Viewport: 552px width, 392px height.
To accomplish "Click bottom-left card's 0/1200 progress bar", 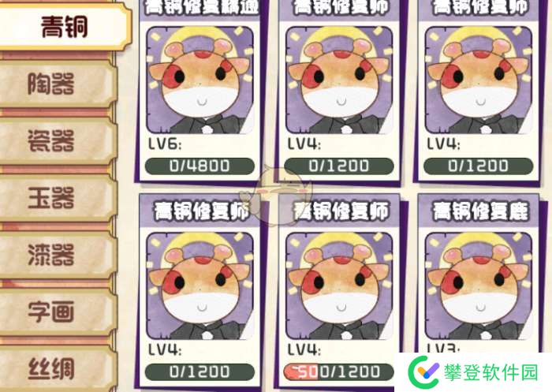I will tap(200, 372).
